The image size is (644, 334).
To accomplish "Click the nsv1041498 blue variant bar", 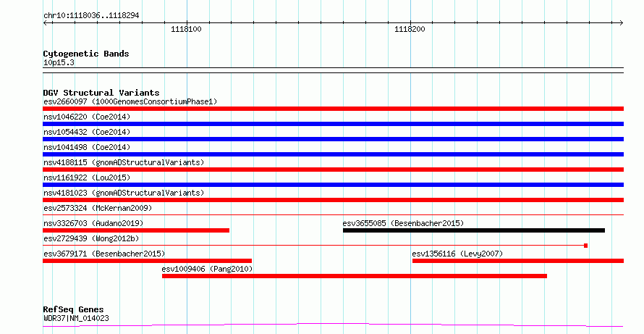I will (333, 154).
